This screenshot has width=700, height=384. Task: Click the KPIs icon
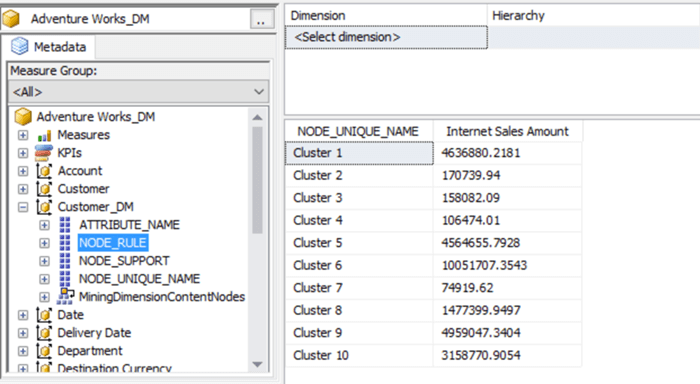point(44,153)
